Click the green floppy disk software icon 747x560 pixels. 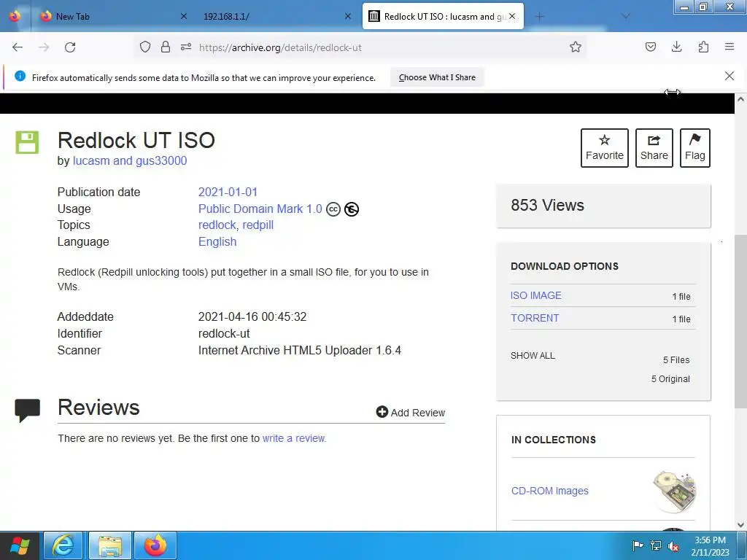[27, 142]
